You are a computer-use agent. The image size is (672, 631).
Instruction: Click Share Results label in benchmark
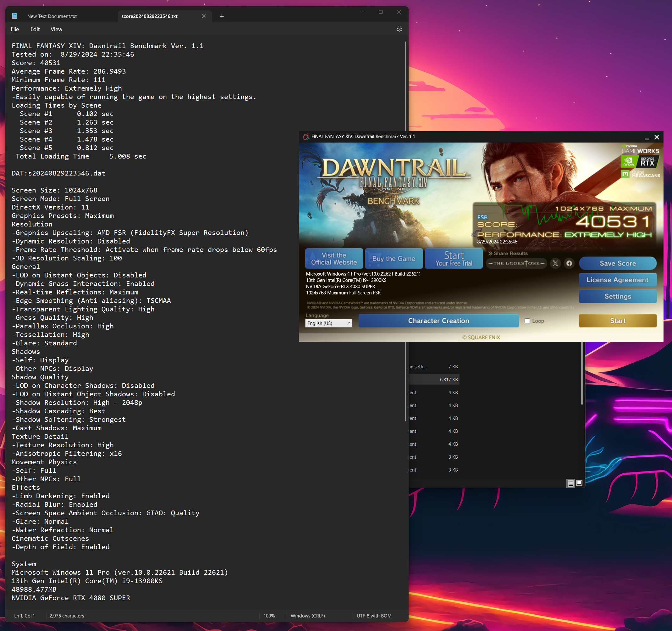pos(508,254)
